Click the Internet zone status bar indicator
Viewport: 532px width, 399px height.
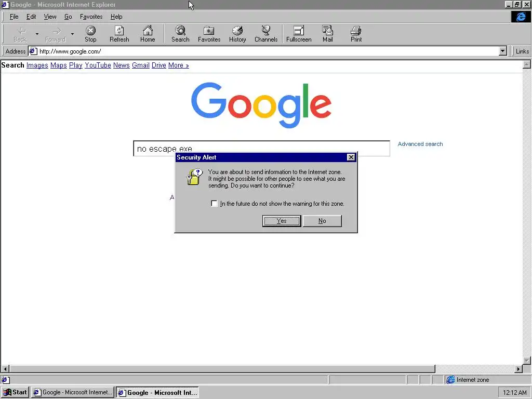click(x=468, y=380)
